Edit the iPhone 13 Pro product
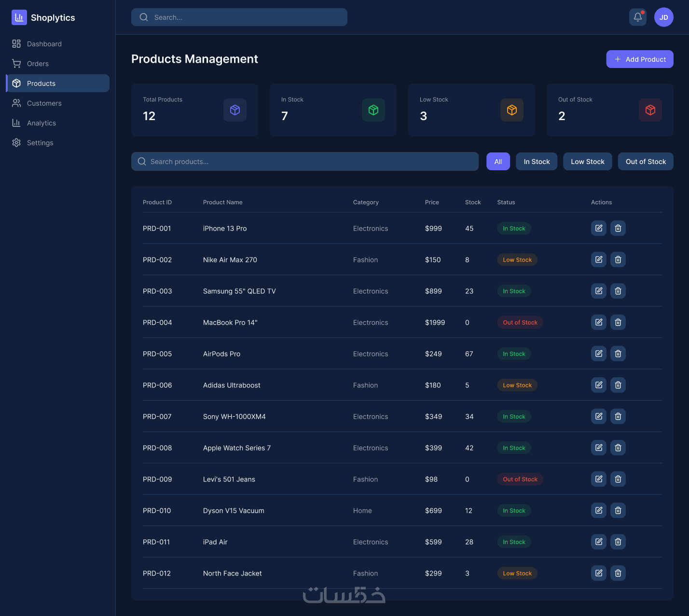This screenshot has width=689, height=616. pos(599,228)
